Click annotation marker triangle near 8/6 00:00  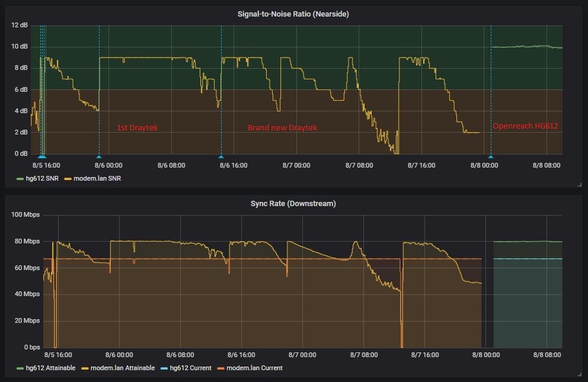(99, 157)
